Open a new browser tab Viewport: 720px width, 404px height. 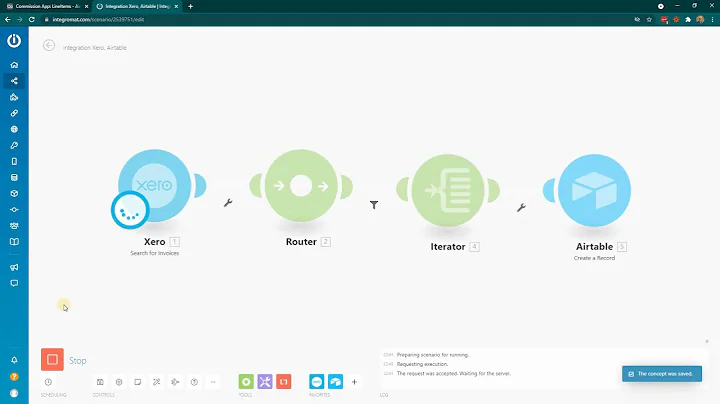coord(191,6)
